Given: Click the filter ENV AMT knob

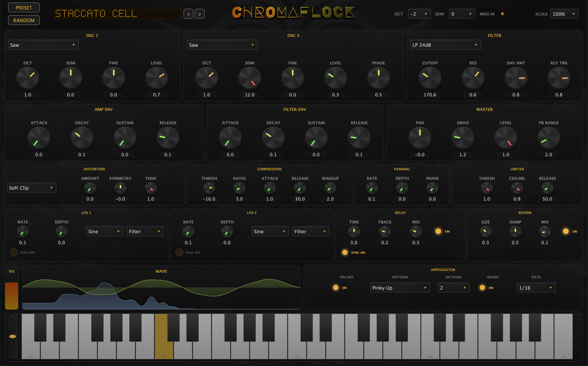Looking at the screenshot, I should (516, 78).
